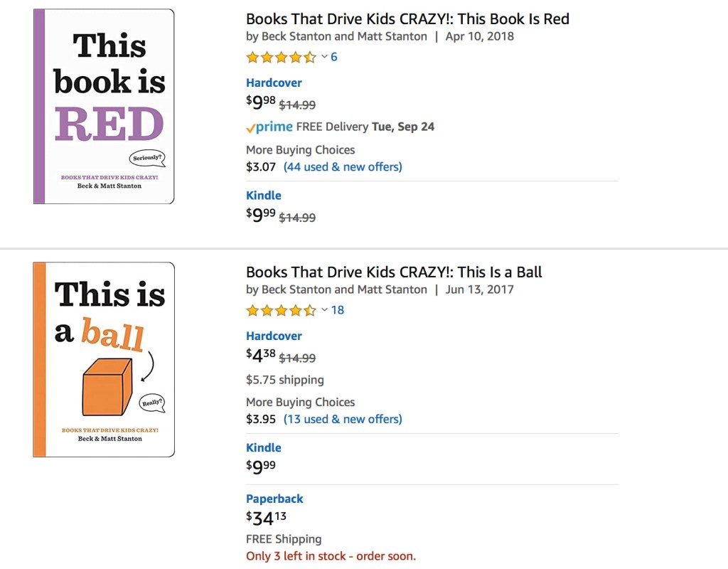This screenshot has height=569, width=728.
Task: Click the title 'This Is a Ball'
Action: click(394, 272)
